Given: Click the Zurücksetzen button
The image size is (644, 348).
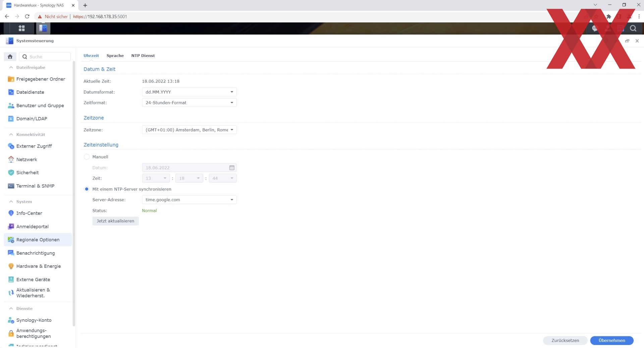Looking at the screenshot, I should (565, 340).
